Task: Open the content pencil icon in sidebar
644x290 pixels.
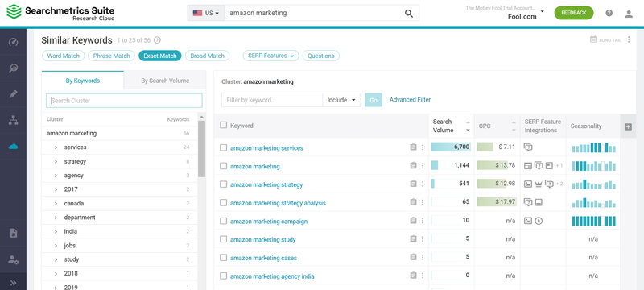Action: coord(13,94)
